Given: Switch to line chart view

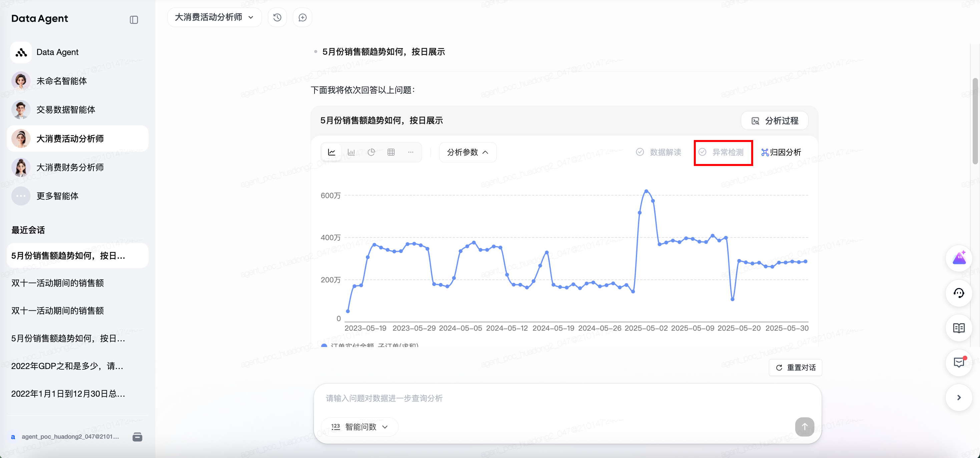Looking at the screenshot, I should 331,152.
